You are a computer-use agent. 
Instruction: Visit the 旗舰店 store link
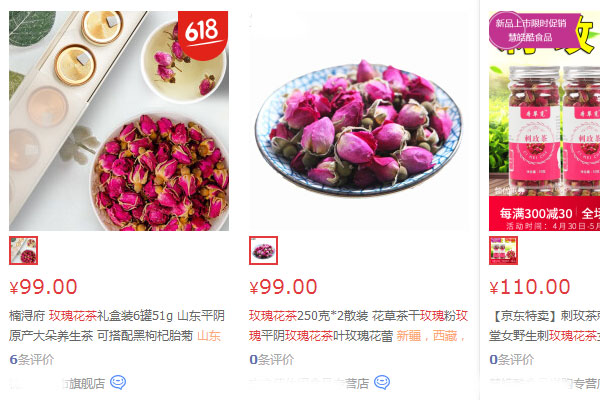pos(57,383)
